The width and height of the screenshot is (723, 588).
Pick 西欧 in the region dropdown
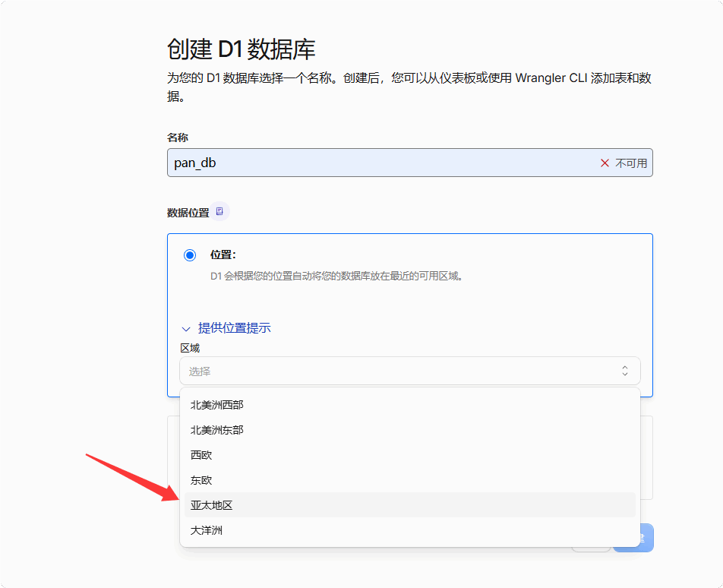(x=409, y=455)
